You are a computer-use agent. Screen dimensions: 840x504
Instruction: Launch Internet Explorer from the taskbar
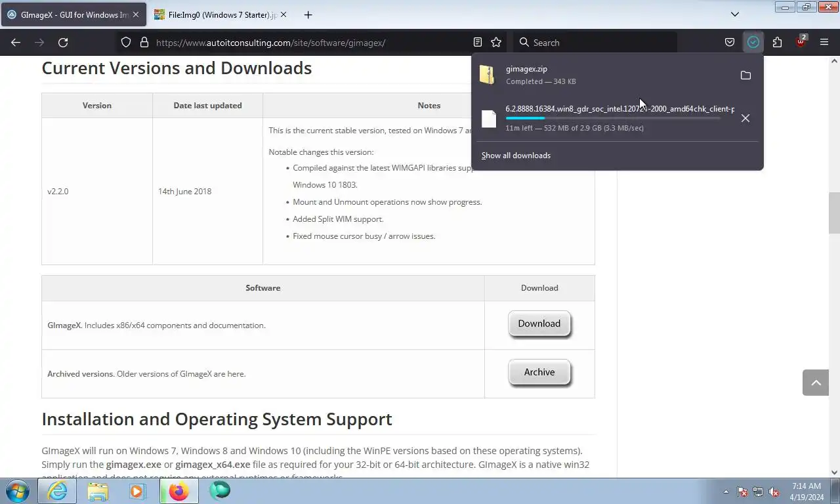point(58,491)
